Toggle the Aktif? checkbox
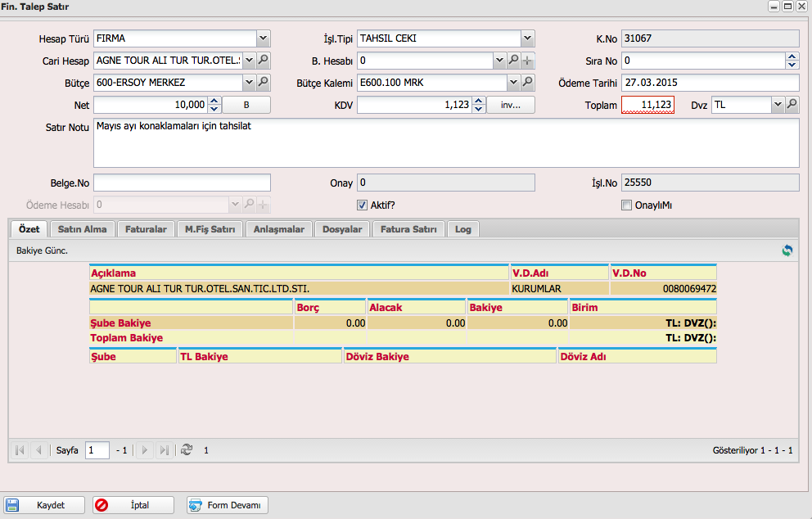The width and height of the screenshot is (812, 519). tap(362, 205)
